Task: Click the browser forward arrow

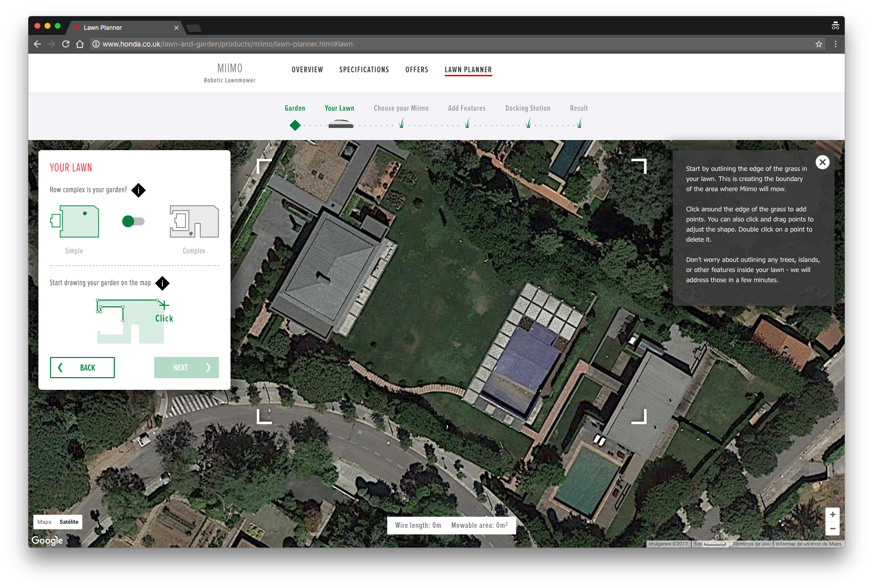Action: (x=52, y=44)
